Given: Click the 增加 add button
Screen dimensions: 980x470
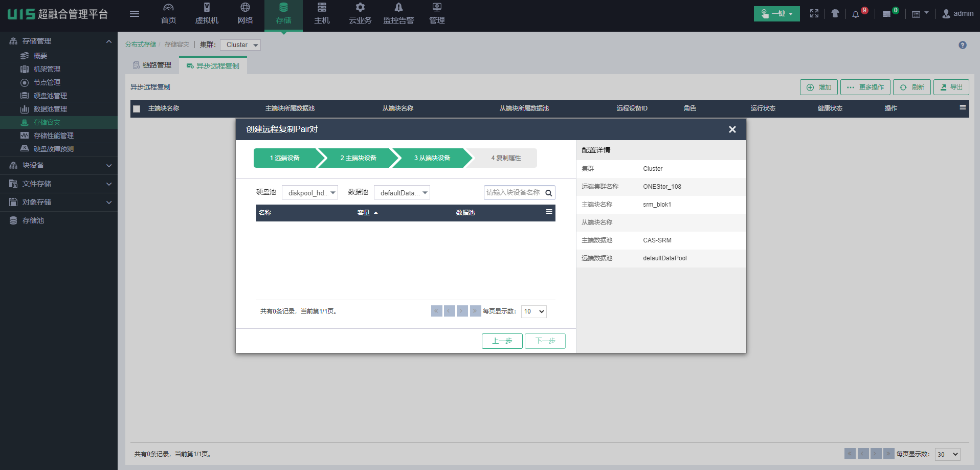Looking at the screenshot, I should click(819, 87).
